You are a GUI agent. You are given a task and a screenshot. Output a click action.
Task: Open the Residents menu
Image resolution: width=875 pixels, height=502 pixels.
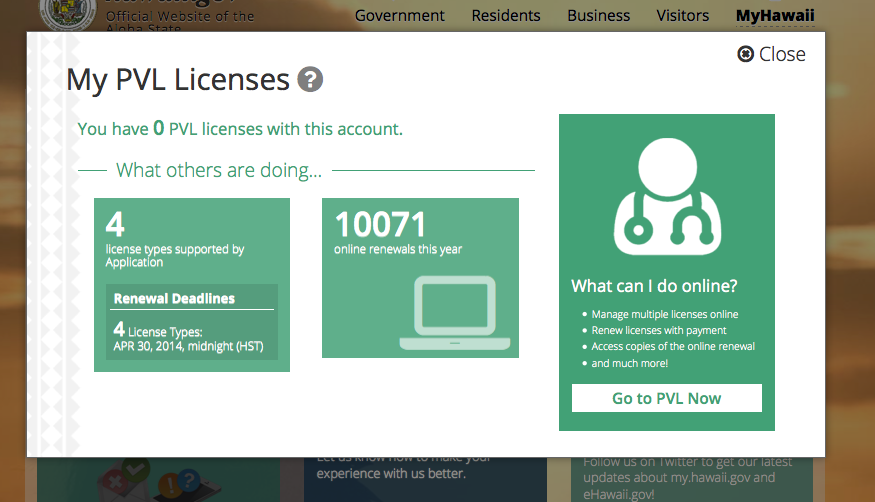click(506, 15)
